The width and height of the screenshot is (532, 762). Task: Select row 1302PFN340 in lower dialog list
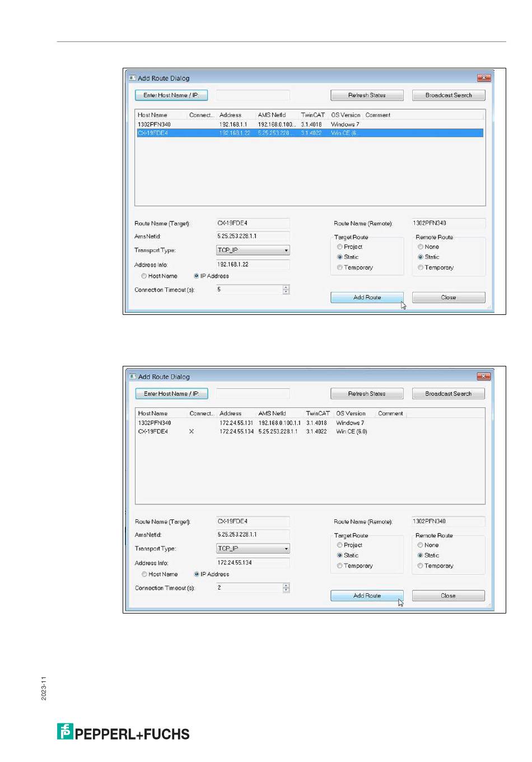point(310,423)
